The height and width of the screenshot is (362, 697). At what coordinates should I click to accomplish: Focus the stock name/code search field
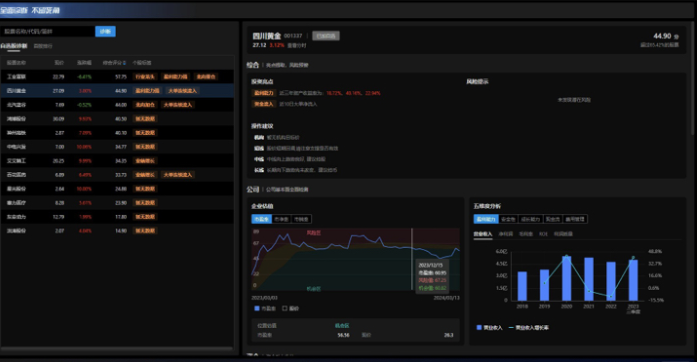point(48,31)
